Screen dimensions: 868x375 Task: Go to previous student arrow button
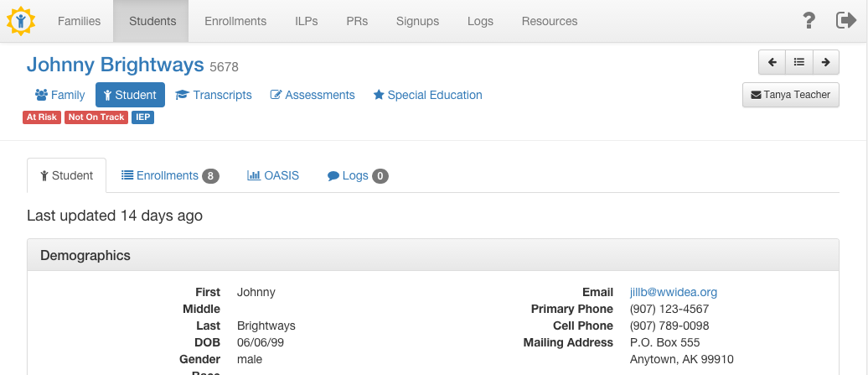pyautogui.click(x=772, y=62)
